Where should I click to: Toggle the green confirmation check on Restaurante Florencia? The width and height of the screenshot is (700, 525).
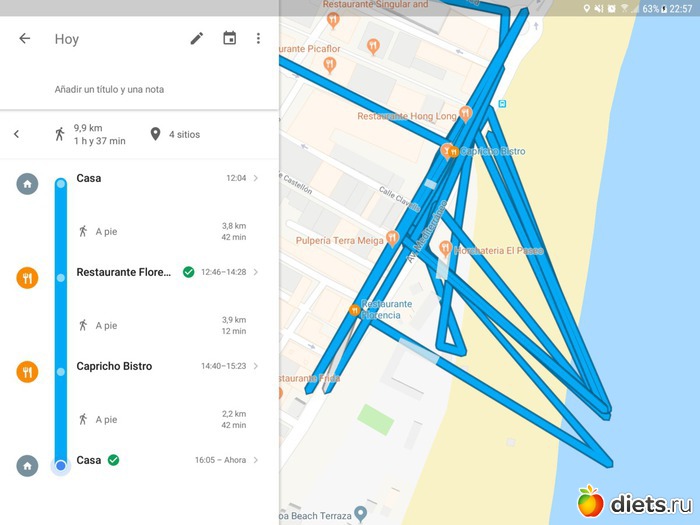(x=188, y=272)
